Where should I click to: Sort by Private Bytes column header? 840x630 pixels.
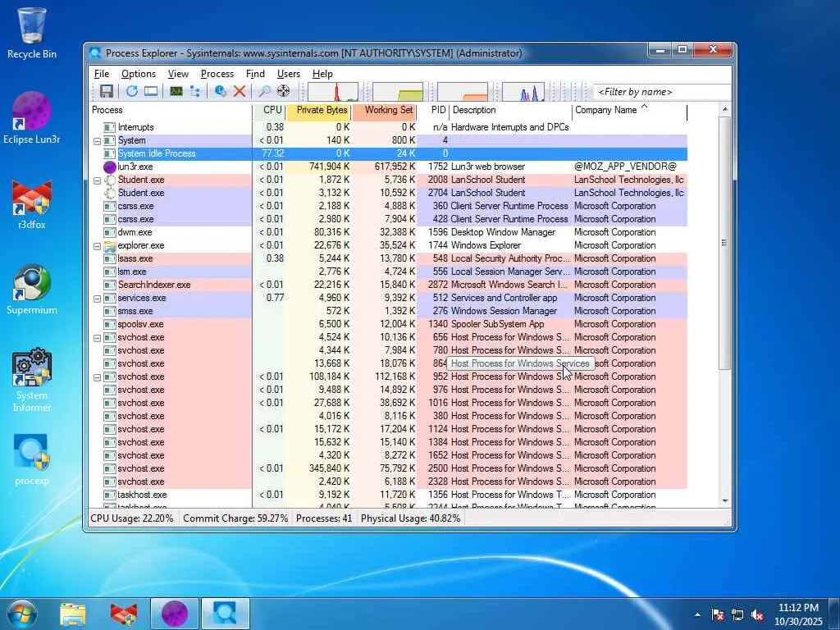pyautogui.click(x=319, y=111)
